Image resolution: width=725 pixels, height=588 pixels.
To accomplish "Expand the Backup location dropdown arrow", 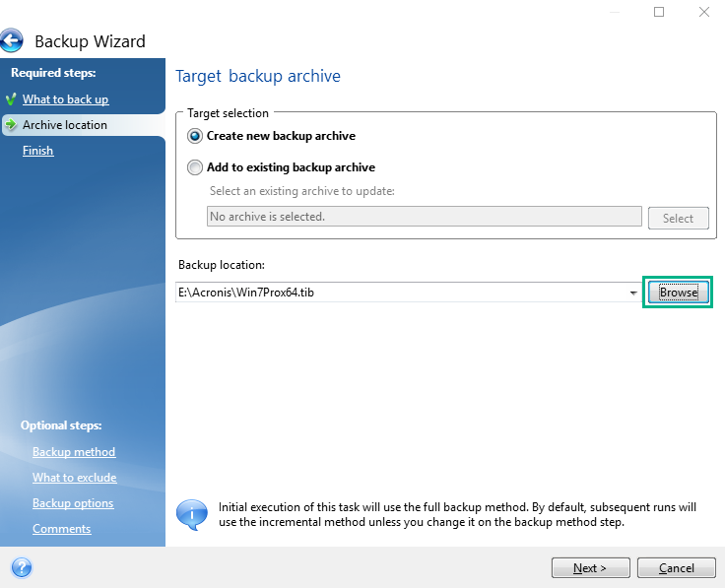I will [633, 293].
